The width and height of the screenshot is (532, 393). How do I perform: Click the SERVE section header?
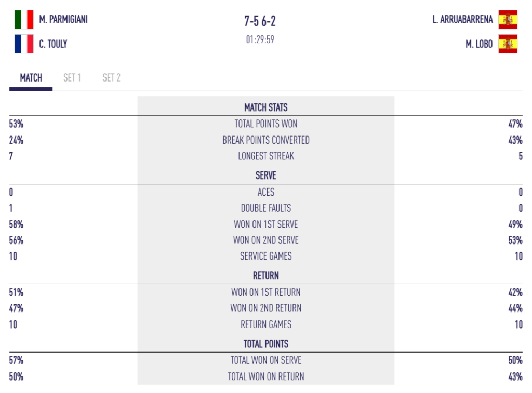[266, 175]
